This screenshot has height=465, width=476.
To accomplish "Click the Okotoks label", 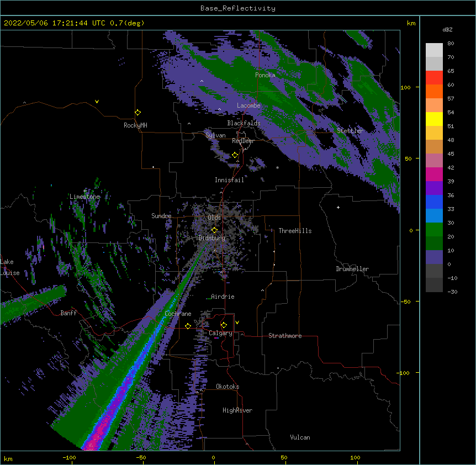I will (x=228, y=387).
